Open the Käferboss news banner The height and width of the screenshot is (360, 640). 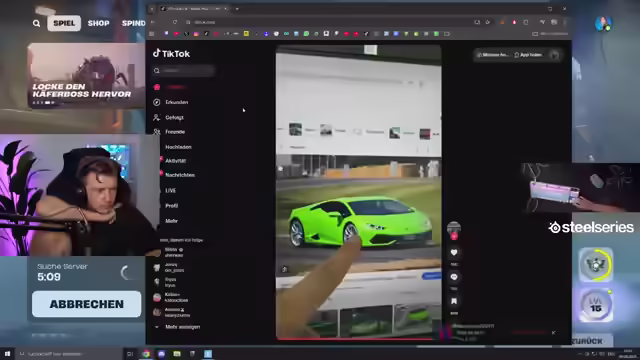[86, 76]
